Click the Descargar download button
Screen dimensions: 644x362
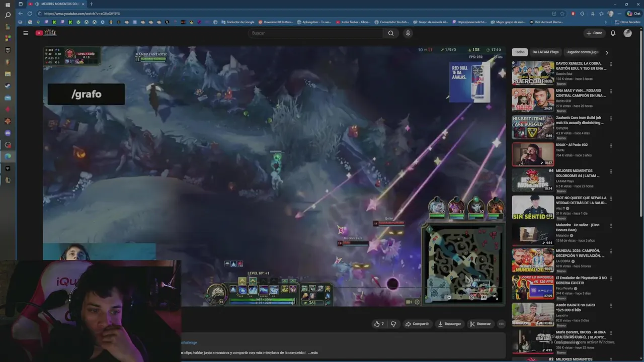click(449, 324)
